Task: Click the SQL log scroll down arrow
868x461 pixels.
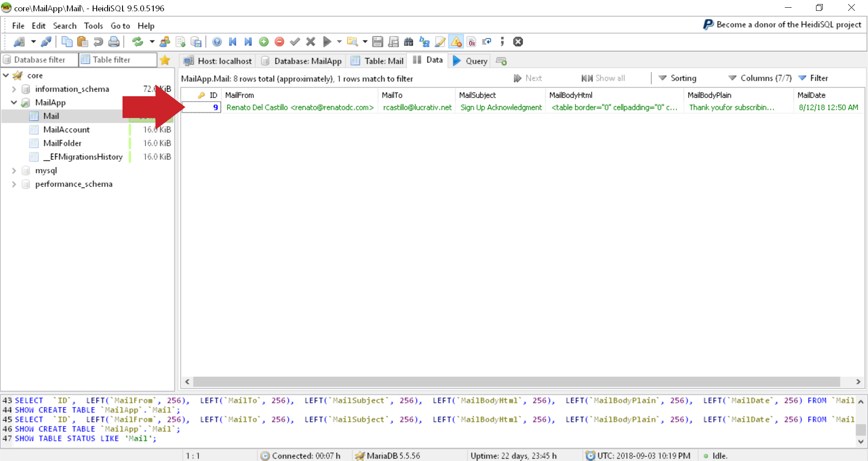Action: (861, 442)
